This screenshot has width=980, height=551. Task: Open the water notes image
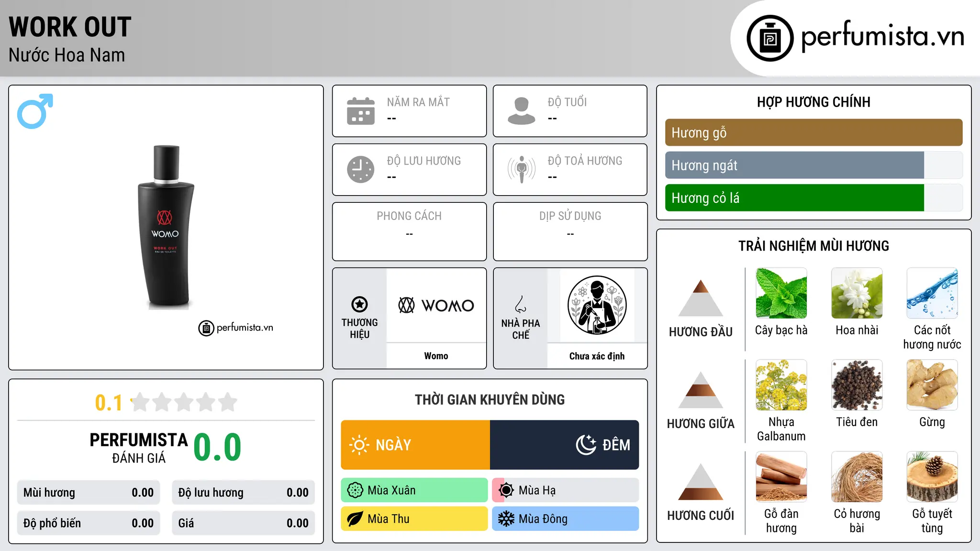[x=932, y=293]
